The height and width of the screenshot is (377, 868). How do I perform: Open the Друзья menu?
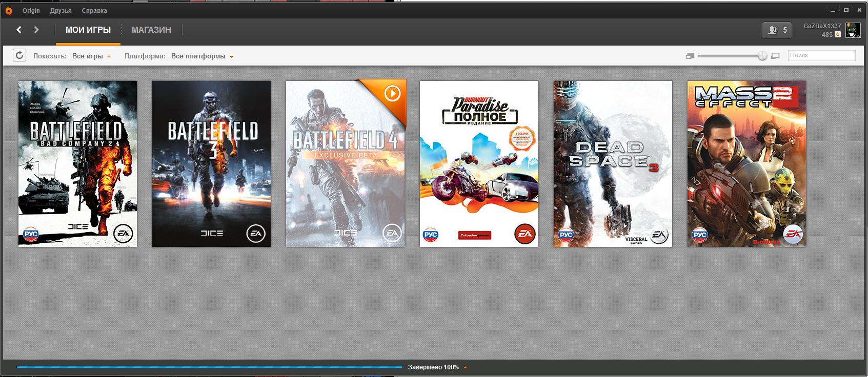tap(61, 11)
